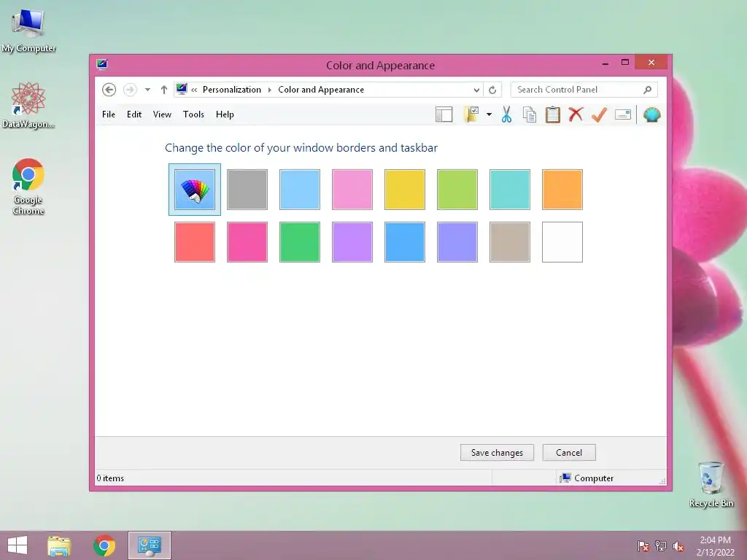
Task: Toggle the preview pane layout icon
Action: 444,114
